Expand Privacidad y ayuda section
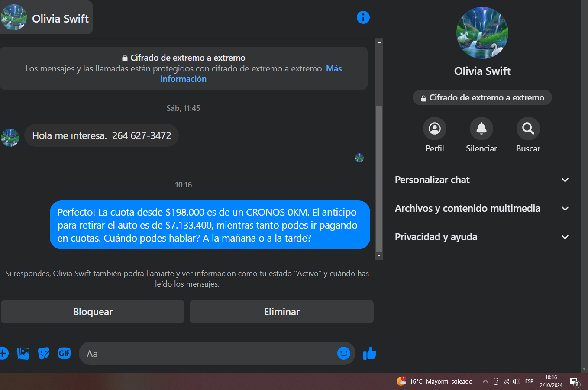The width and height of the screenshot is (588, 390). [482, 237]
